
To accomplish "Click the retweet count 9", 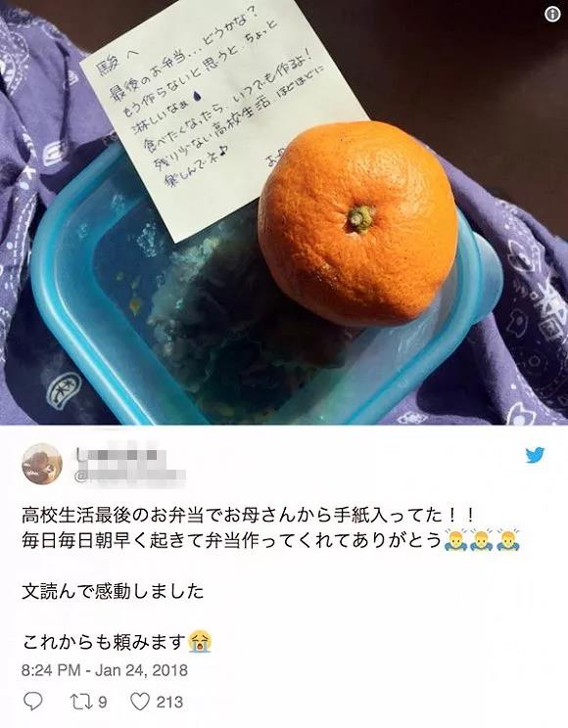I will (103, 702).
